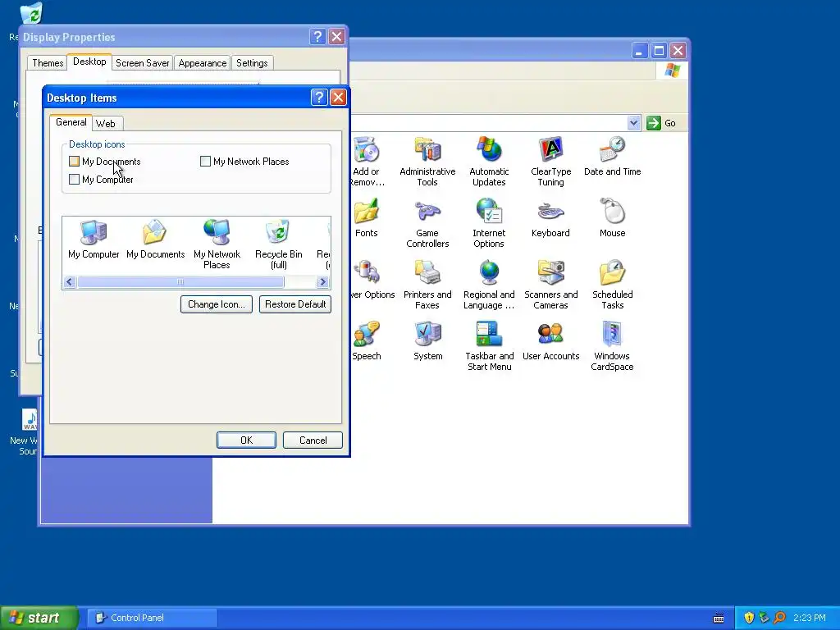Image resolution: width=840 pixels, height=630 pixels.
Task: Open Taskbar and Start Menu settings
Action: coord(489,346)
